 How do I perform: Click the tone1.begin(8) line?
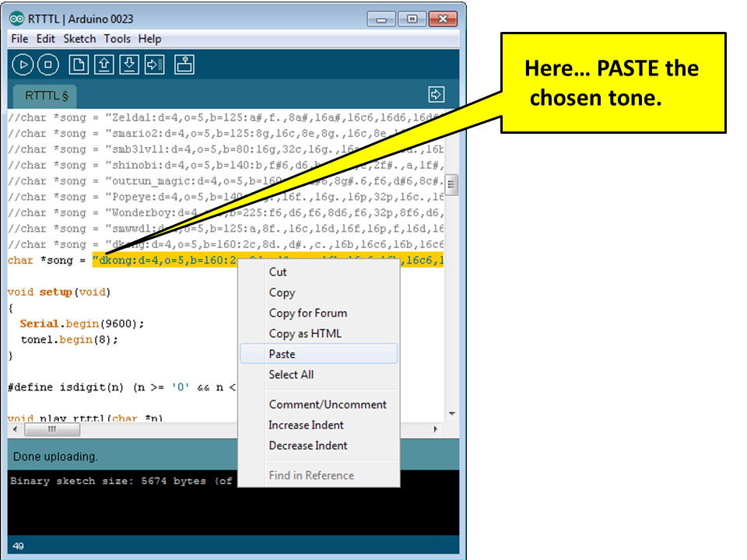(69, 340)
